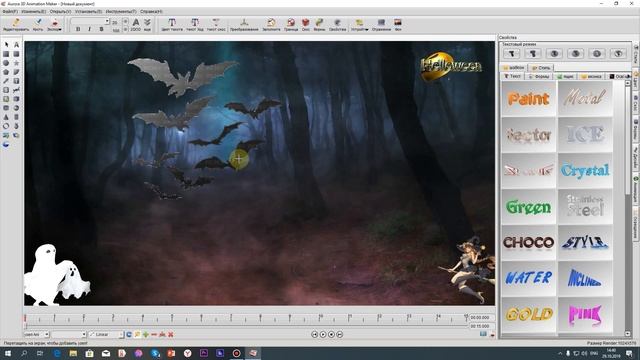Viewport: 640px width, 360px height.
Task: Choose the Paint text style
Action: pos(529,98)
